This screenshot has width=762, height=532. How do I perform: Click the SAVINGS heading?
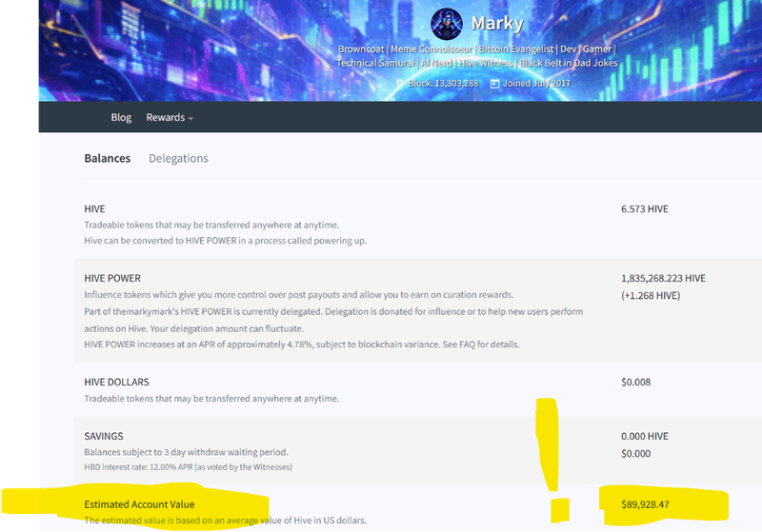coord(104,437)
